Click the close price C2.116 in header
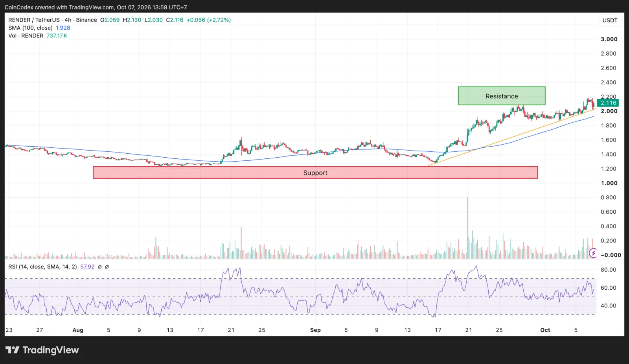Screen dimensions: 629x364 (175, 20)
